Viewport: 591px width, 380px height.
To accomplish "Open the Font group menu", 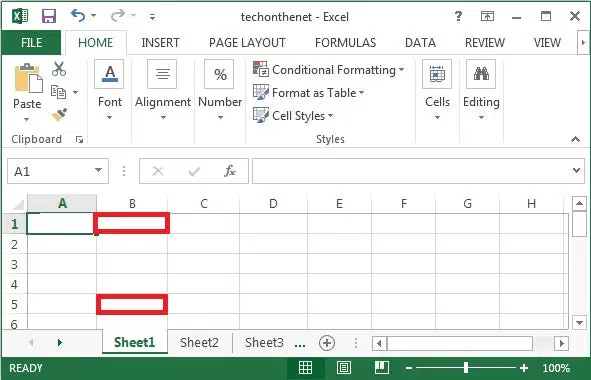I will [x=110, y=90].
